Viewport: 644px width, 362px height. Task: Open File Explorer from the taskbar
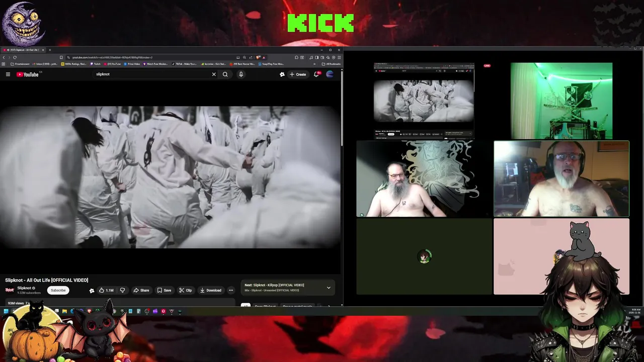[x=64, y=311]
